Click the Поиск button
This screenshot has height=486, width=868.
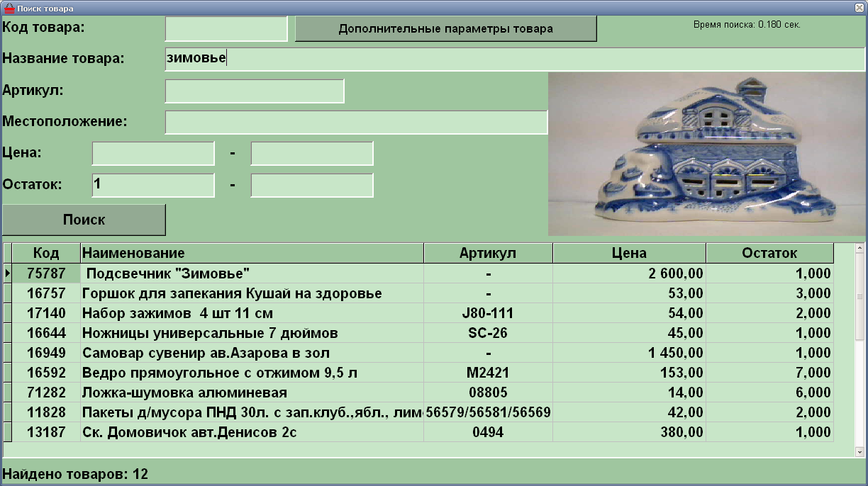coord(84,220)
